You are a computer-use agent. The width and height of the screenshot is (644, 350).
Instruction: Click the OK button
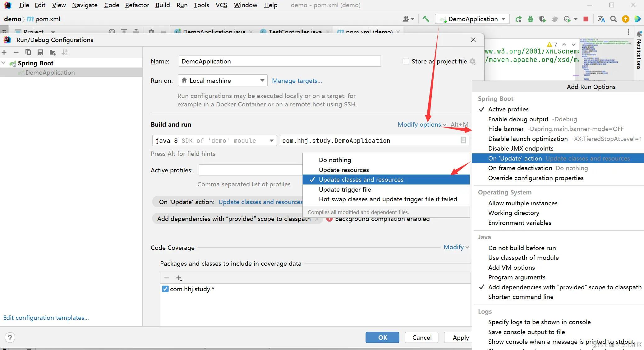pos(382,338)
